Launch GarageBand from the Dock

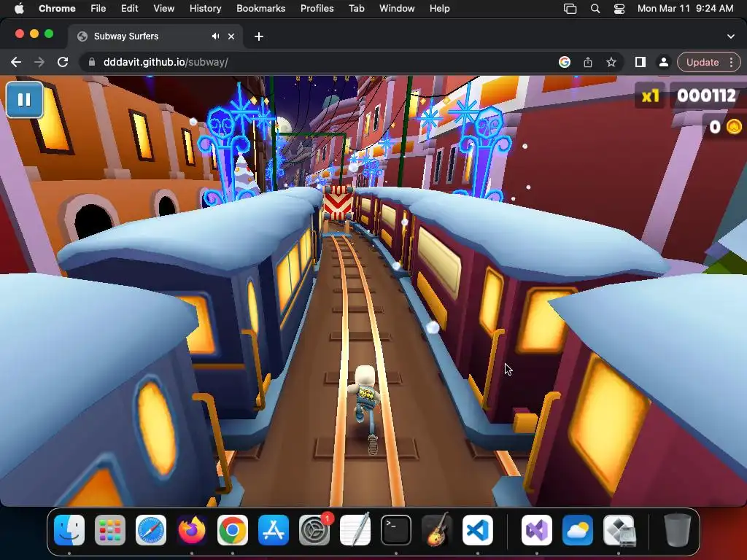click(436, 530)
